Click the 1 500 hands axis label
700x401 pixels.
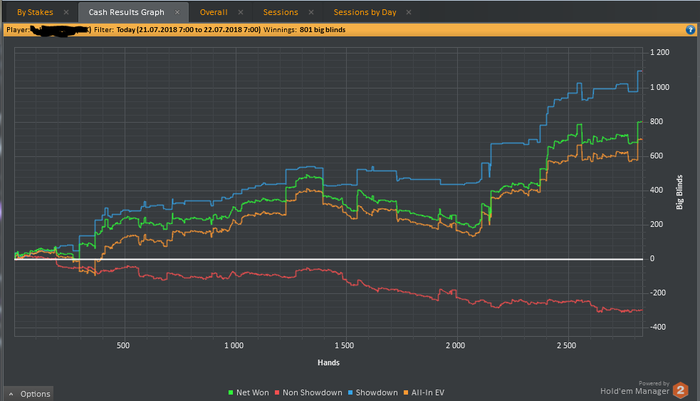coord(344,345)
